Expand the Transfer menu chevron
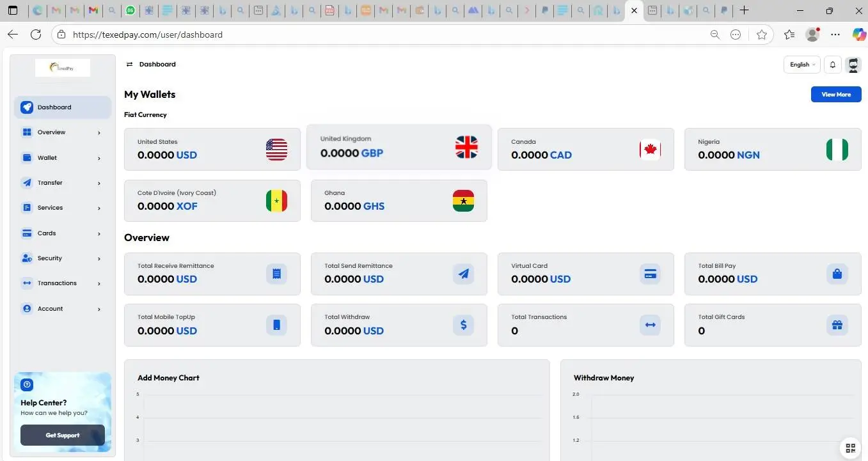This screenshot has height=461, width=868. point(99,184)
